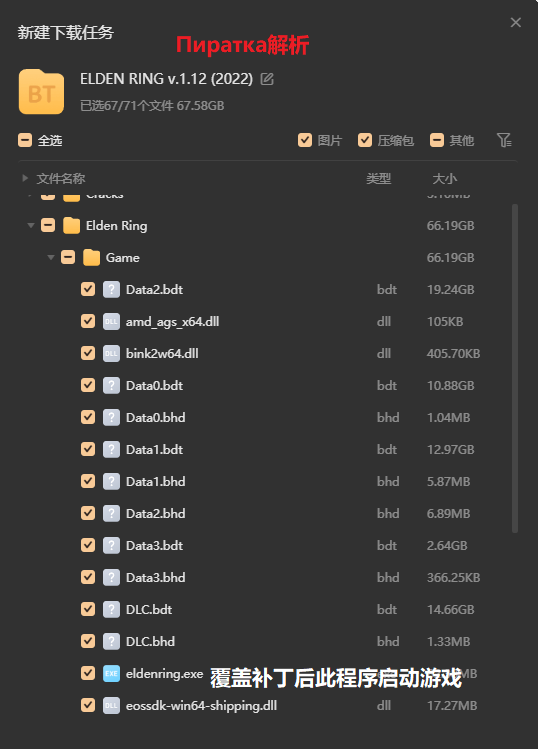Image resolution: width=538 pixels, height=749 pixels.
Task: Open the file filter funnel icon
Action: (x=504, y=140)
